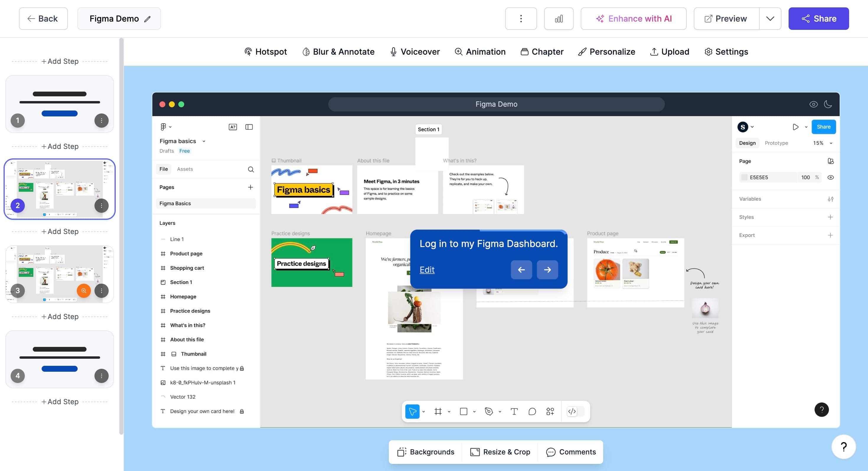868x471 pixels.
Task: Click the E5E5E5 page color swatch
Action: 744,177
